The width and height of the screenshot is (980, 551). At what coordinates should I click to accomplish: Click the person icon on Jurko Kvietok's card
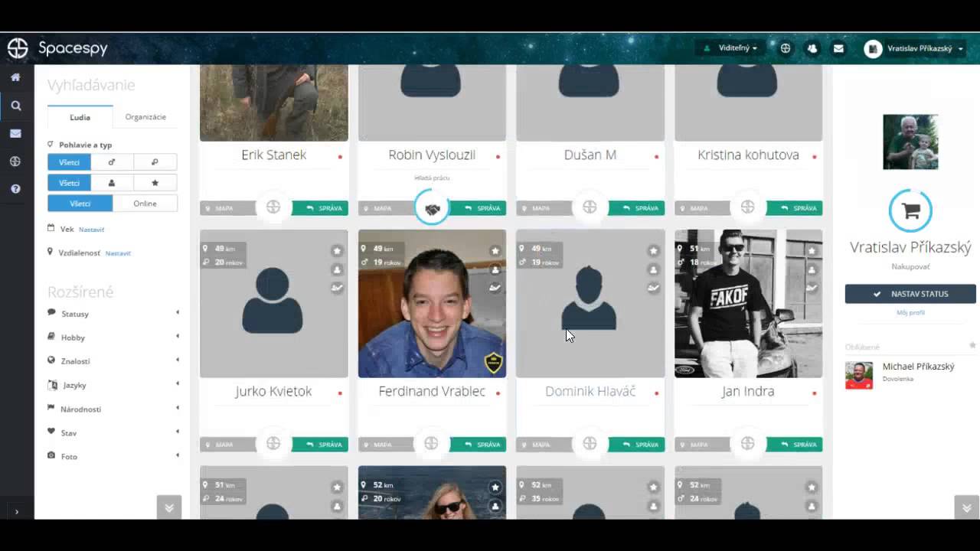point(337,269)
